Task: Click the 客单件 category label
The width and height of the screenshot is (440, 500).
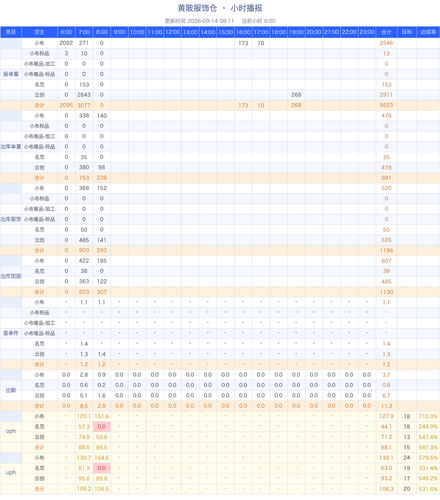Action: [x=11, y=333]
